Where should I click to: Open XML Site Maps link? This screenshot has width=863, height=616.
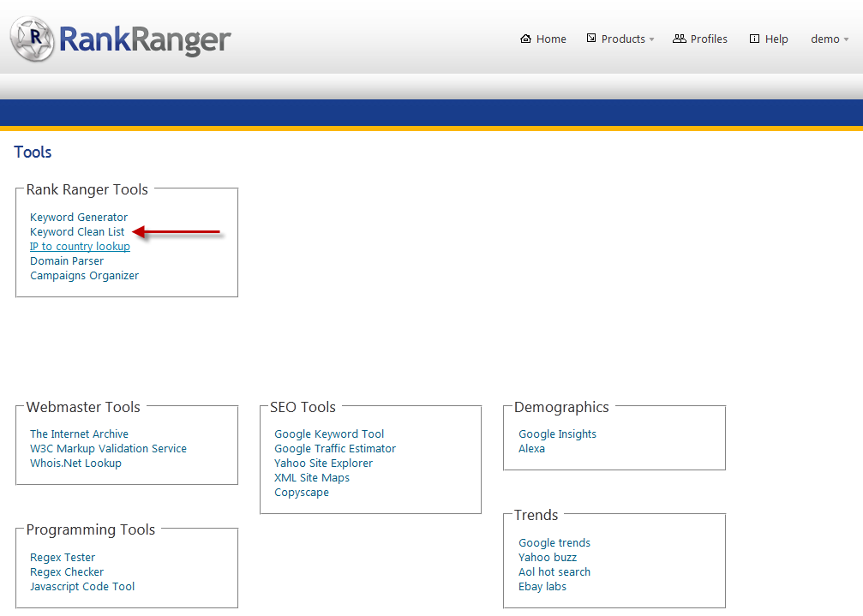(x=312, y=478)
